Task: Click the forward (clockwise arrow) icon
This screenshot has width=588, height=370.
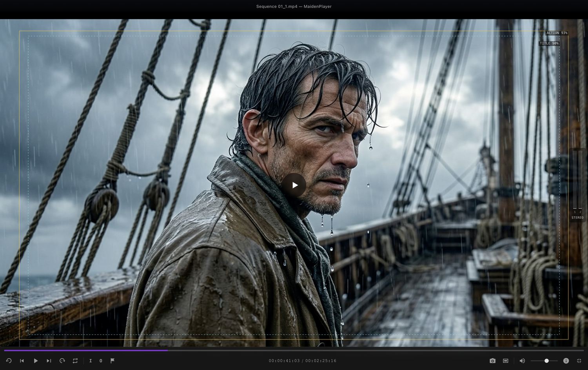Action: [62, 361]
